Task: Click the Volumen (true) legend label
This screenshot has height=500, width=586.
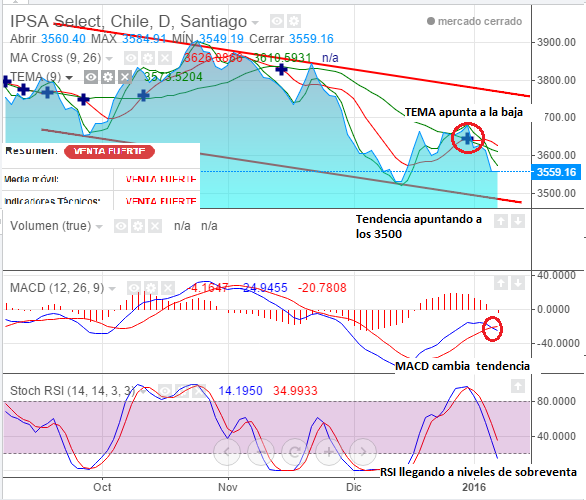Action: pos(51,226)
